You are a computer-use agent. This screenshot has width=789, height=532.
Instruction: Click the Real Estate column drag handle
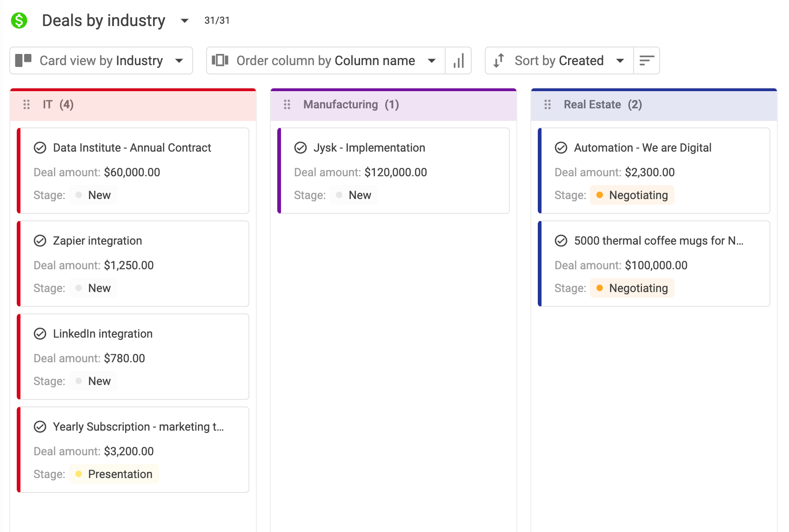pyautogui.click(x=548, y=105)
